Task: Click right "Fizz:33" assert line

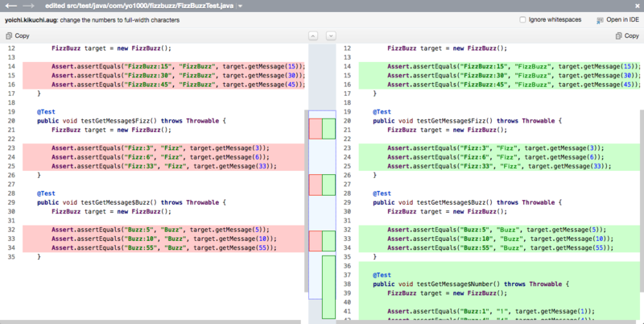Action: point(499,166)
